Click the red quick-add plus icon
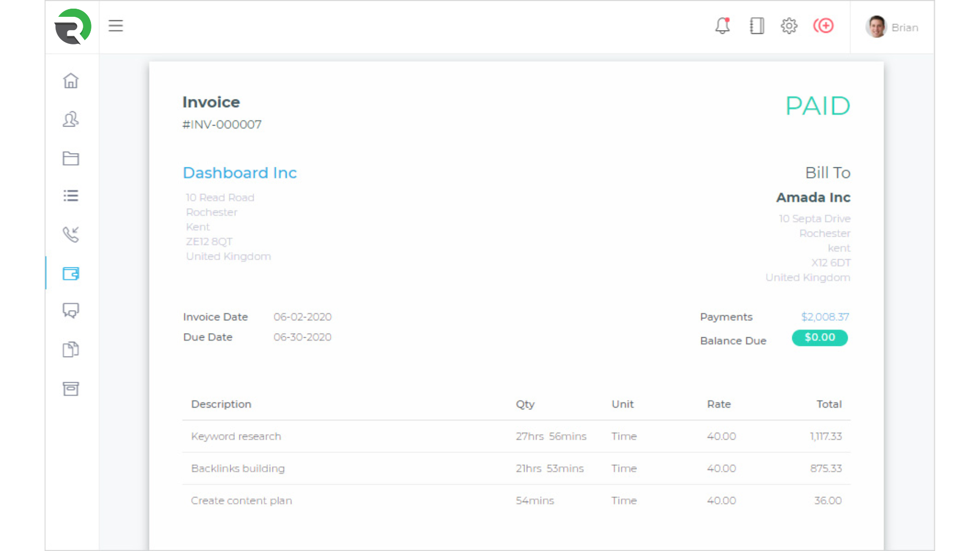980x551 pixels. (x=823, y=26)
